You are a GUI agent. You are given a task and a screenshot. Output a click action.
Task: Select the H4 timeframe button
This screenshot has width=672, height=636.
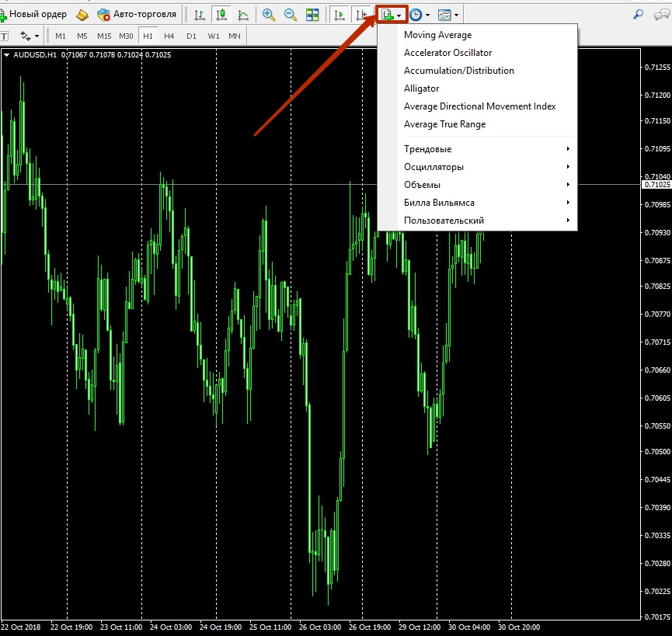point(169,36)
